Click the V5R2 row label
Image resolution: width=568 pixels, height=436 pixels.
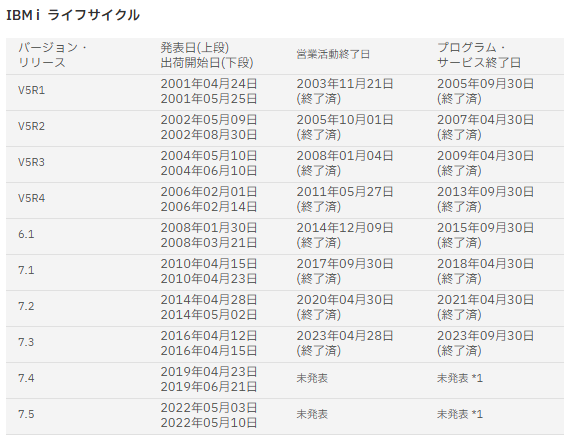tap(32, 126)
